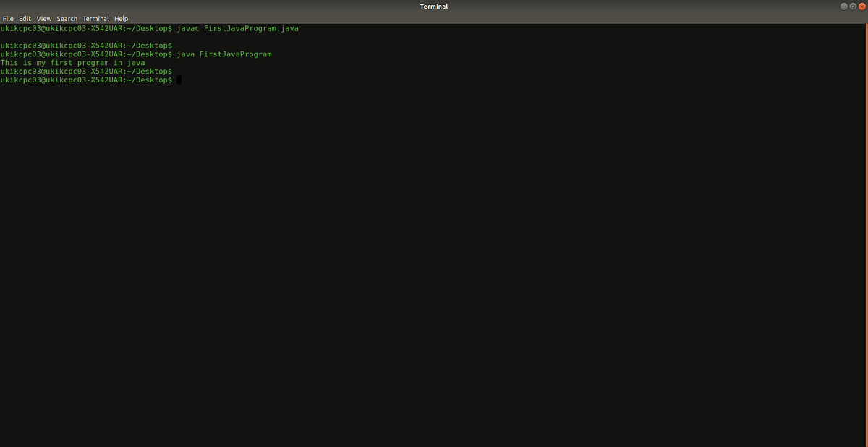868x447 pixels.
Task: Click the dollar sign at the active prompt
Action: coord(171,80)
